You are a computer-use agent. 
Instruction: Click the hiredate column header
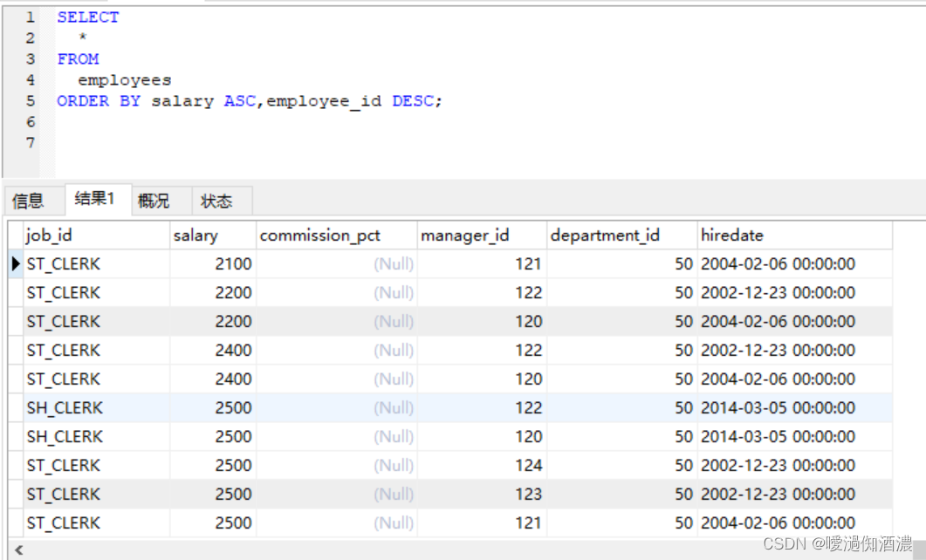[x=730, y=235]
